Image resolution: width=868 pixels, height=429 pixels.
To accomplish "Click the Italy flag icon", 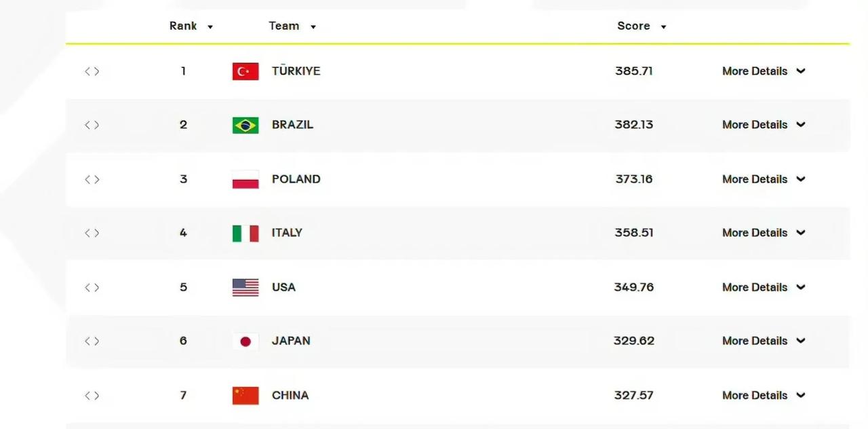I will 245,233.
